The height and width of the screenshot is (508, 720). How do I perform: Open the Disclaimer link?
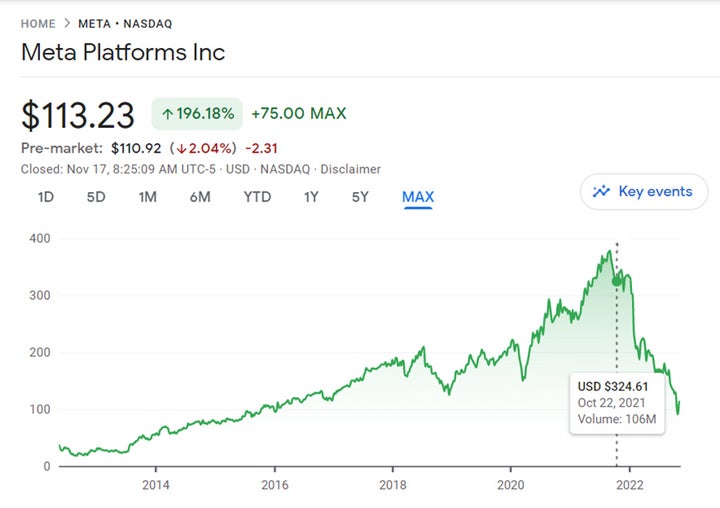pos(351,170)
